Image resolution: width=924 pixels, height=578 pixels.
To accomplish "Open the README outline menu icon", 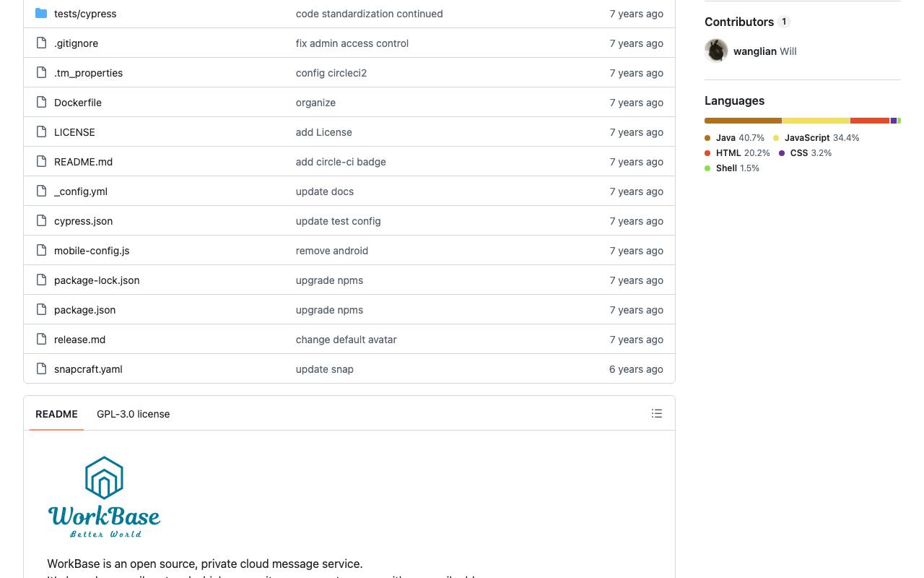I will (x=656, y=413).
